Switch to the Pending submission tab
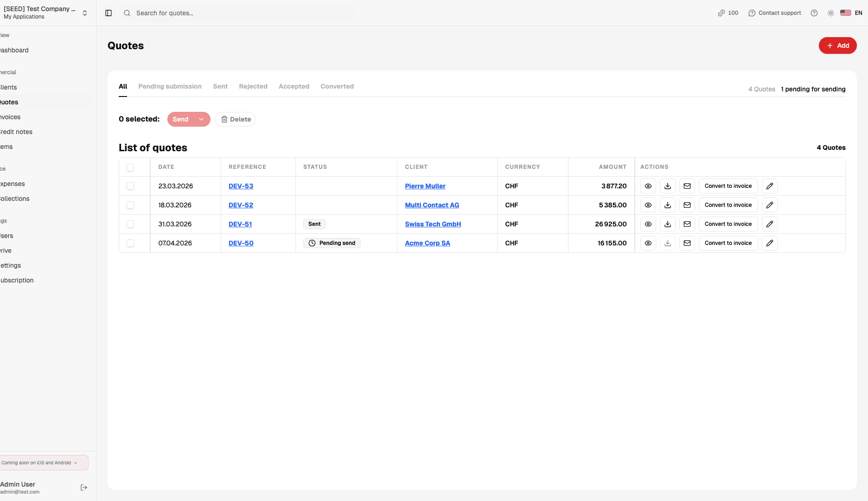 tap(169, 86)
